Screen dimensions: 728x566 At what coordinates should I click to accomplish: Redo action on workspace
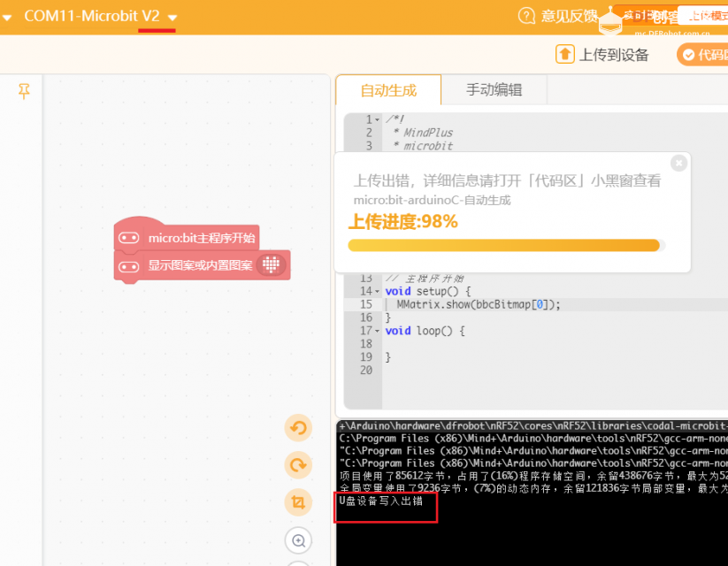[298, 465]
